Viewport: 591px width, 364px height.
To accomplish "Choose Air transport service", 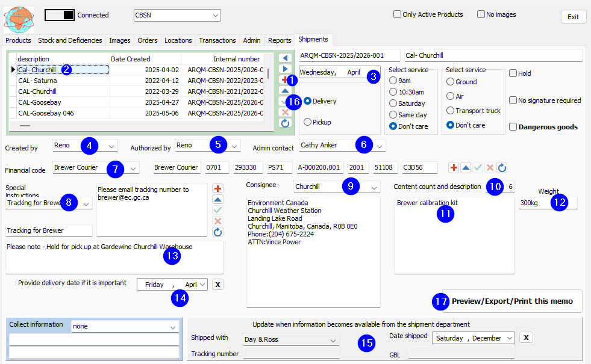I will point(450,96).
